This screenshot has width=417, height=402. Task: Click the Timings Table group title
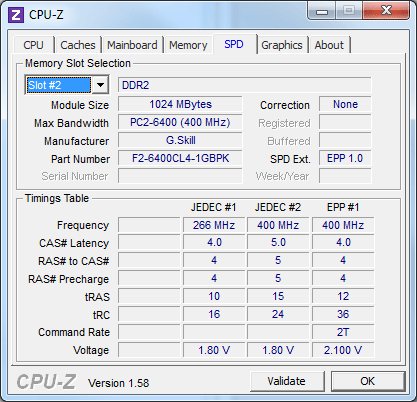(57, 198)
